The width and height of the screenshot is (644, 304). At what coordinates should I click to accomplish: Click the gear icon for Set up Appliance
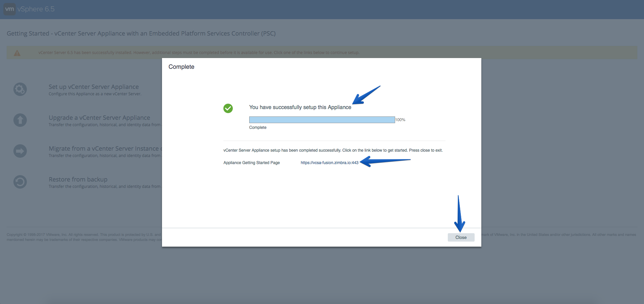point(20,89)
